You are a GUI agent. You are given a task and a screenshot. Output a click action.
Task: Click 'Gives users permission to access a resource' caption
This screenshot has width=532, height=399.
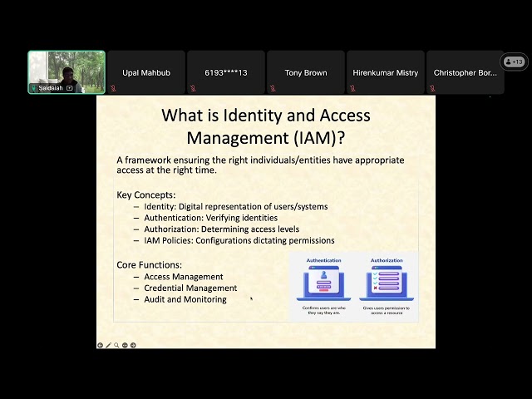[x=387, y=310]
